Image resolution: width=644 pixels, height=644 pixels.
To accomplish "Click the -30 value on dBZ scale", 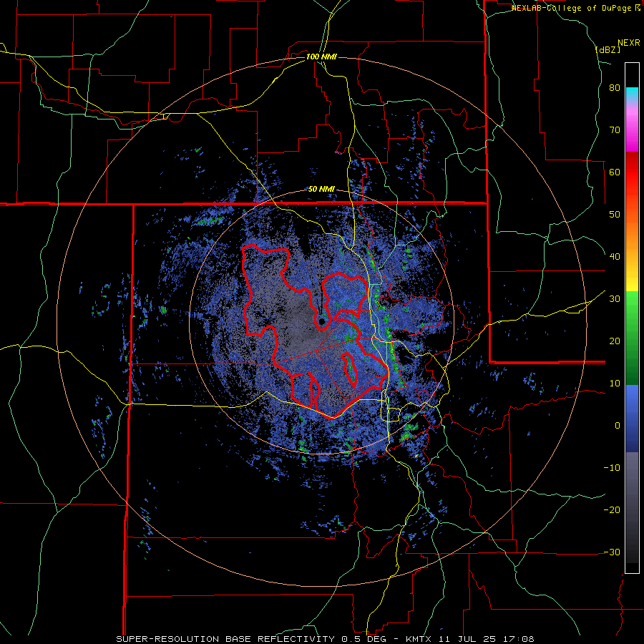I will pos(612,552).
